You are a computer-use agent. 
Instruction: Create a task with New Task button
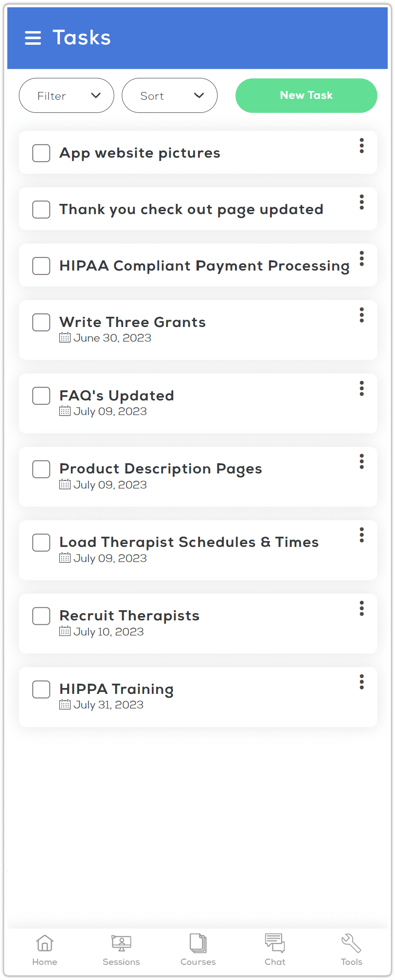click(x=306, y=95)
